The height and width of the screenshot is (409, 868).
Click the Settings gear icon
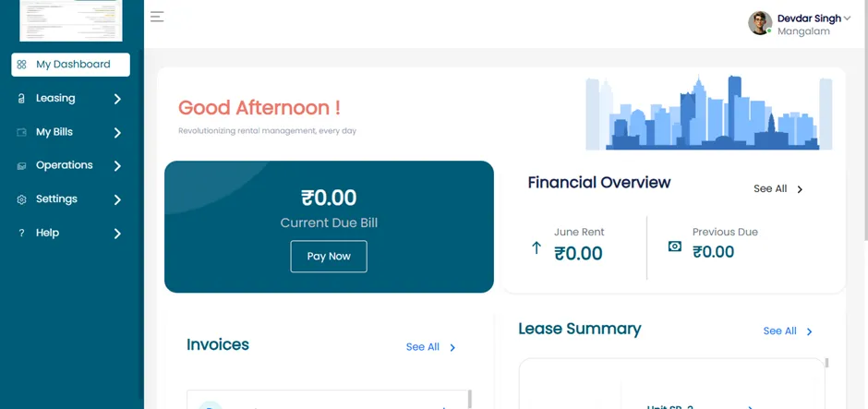[x=21, y=199]
